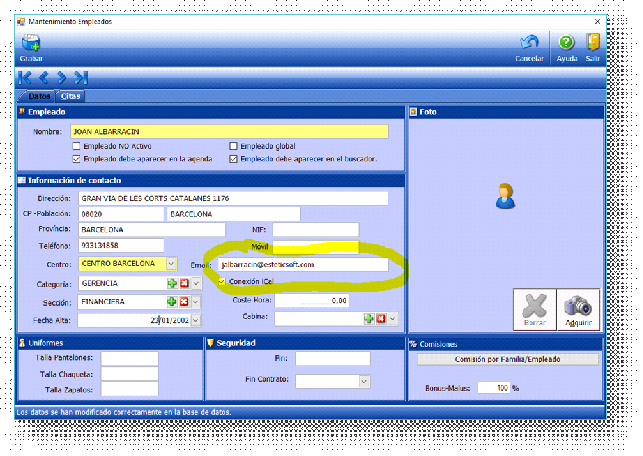Expand the Fin Contrato dropdown

(364, 381)
